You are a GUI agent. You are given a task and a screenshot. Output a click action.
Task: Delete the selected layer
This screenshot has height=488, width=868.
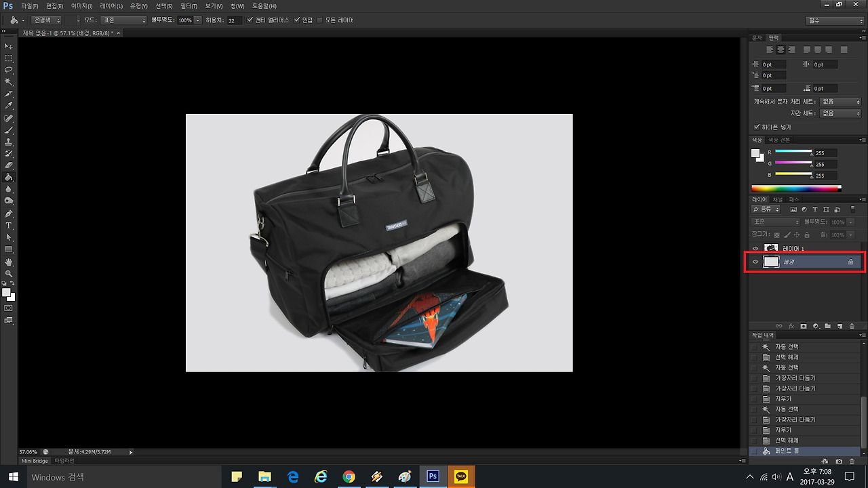click(852, 326)
